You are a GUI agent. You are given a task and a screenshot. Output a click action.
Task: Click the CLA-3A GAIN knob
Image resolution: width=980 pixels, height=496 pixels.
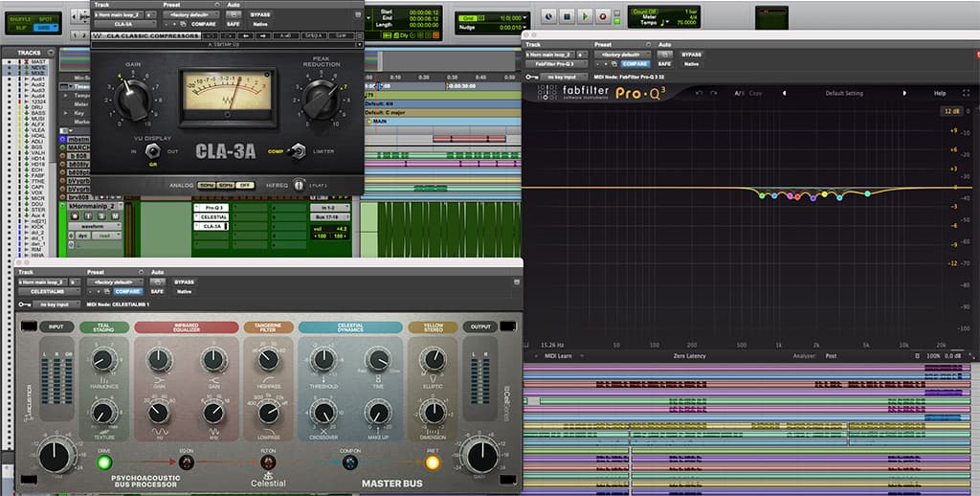133,99
